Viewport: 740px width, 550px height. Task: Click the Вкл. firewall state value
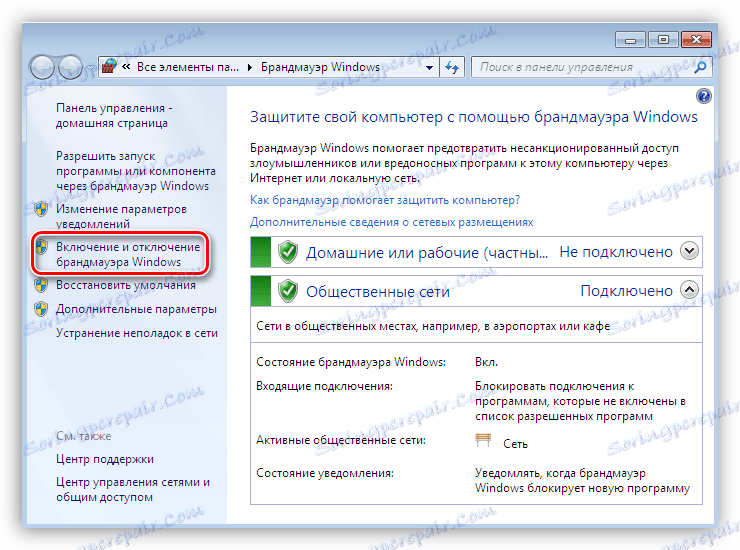(486, 362)
